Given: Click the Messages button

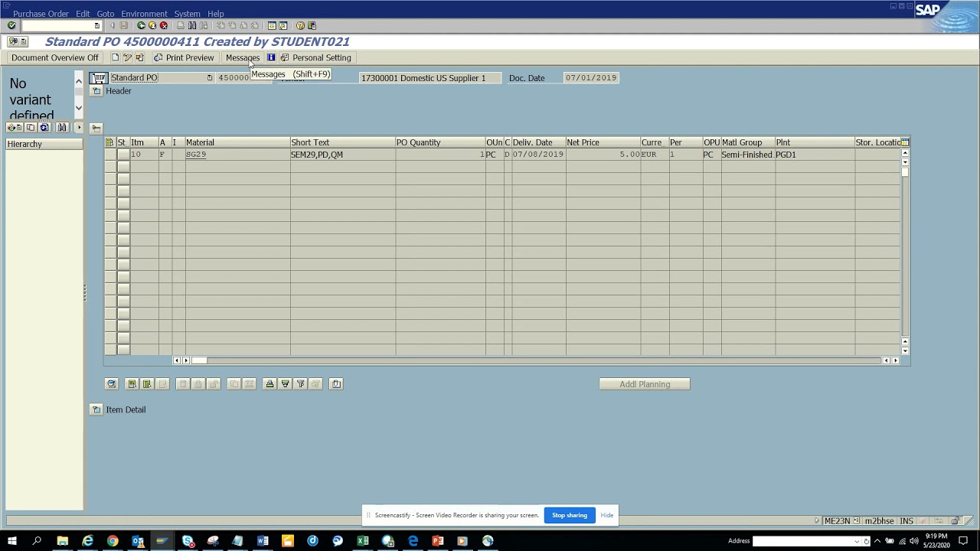Looking at the screenshot, I should [x=243, y=57].
